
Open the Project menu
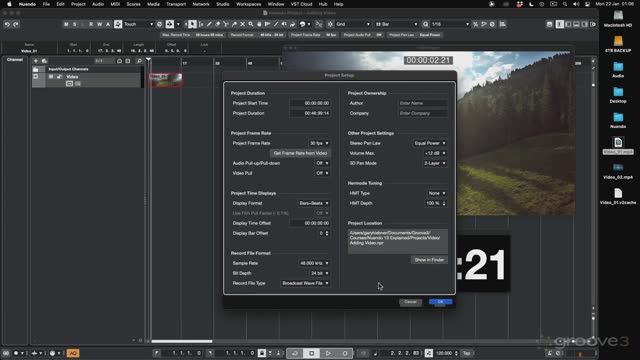(78, 4)
